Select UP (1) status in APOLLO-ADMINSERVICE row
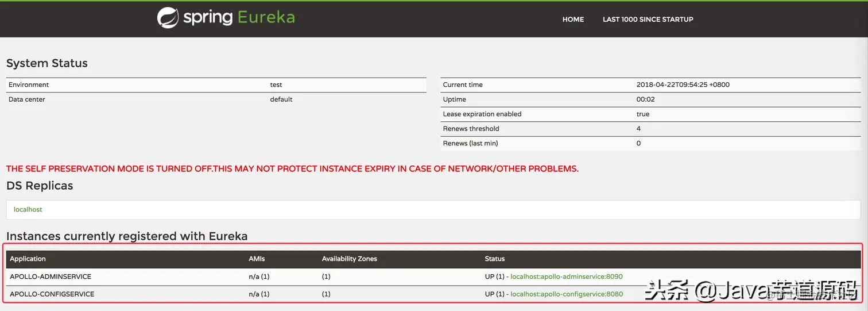The height and width of the screenshot is (311, 868). point(494,277)
